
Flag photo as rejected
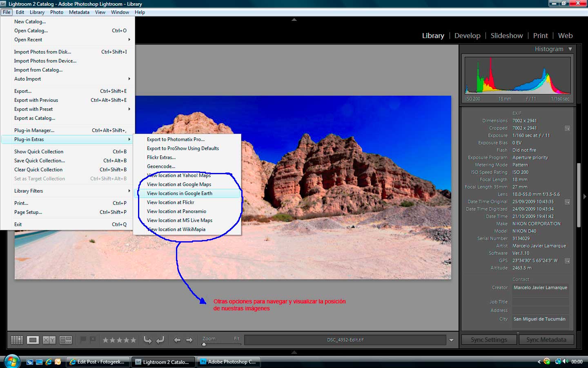(93, 339)
